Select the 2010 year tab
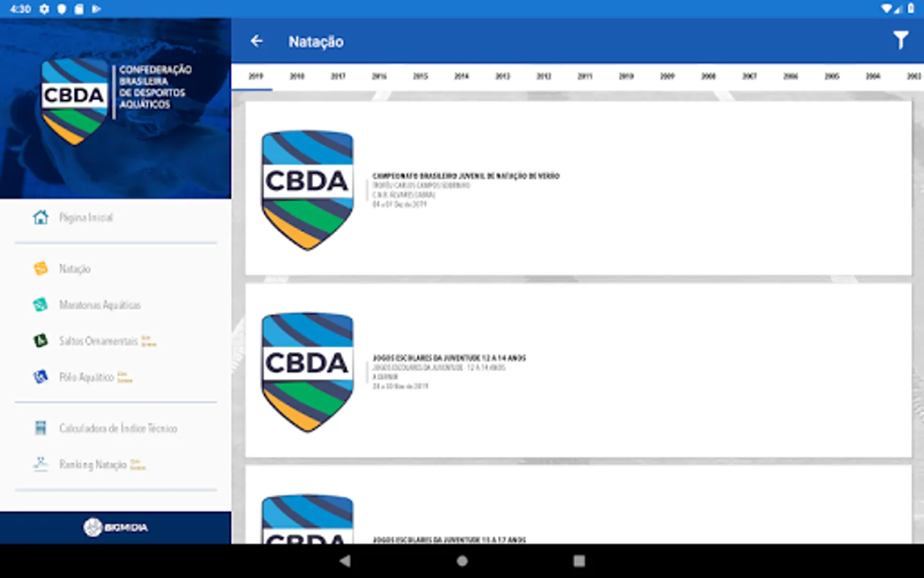 tap(626, 76)
